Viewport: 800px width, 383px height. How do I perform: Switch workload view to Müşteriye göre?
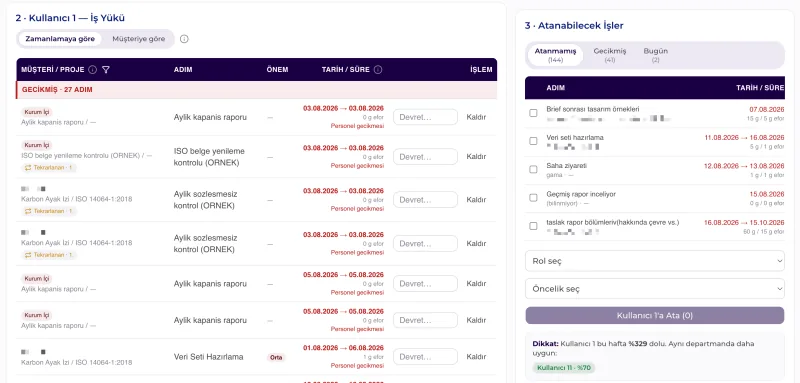[x=138, y=39]
